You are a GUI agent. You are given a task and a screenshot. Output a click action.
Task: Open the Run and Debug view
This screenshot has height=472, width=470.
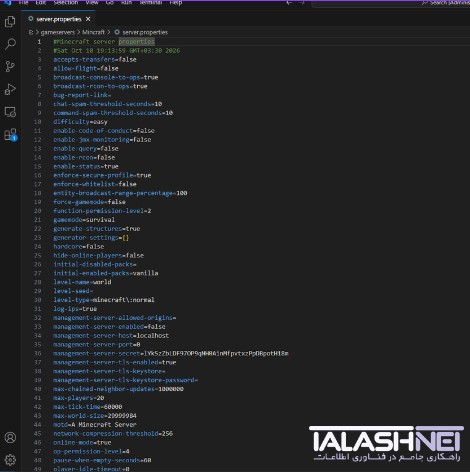[x=10, y=89]
